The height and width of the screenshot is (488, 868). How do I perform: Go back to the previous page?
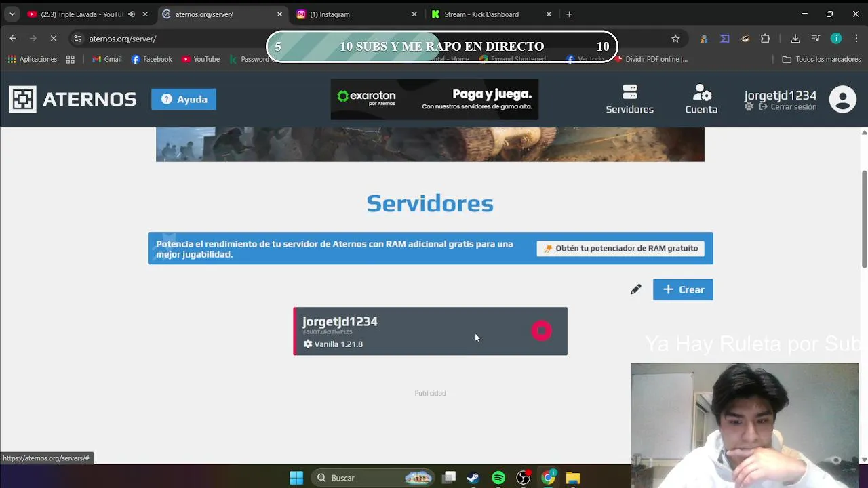13,39
